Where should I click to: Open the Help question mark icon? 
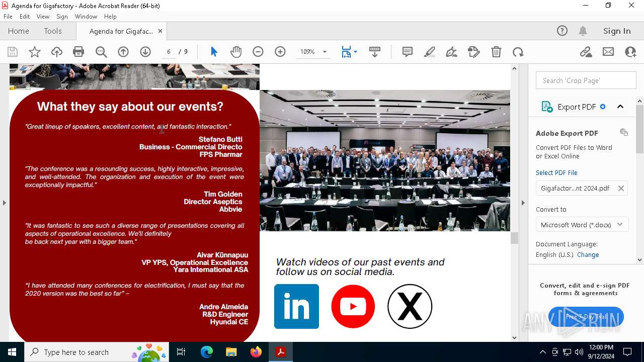click(x=562, y=31)
